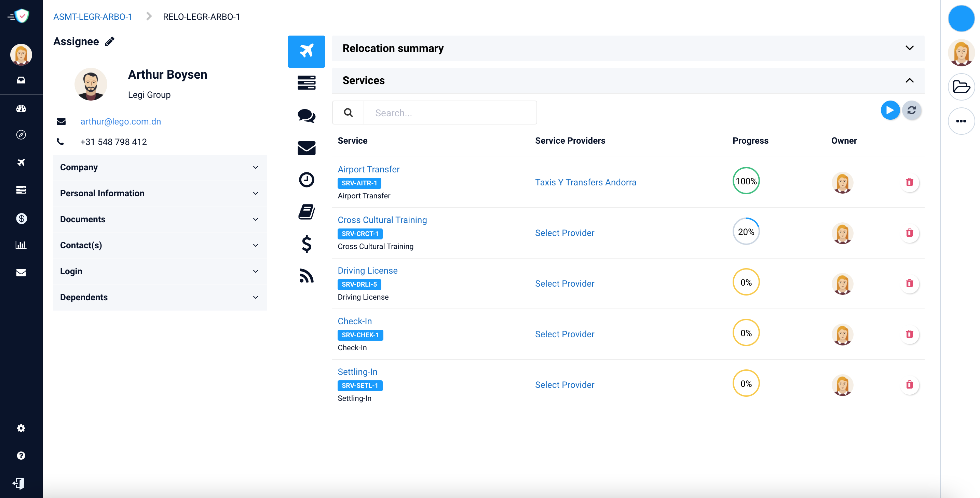The height and width of the screenshot is (498, 980).
Task: Select Provider for Cross Cultural Training
Action: (x=564, y=233)
